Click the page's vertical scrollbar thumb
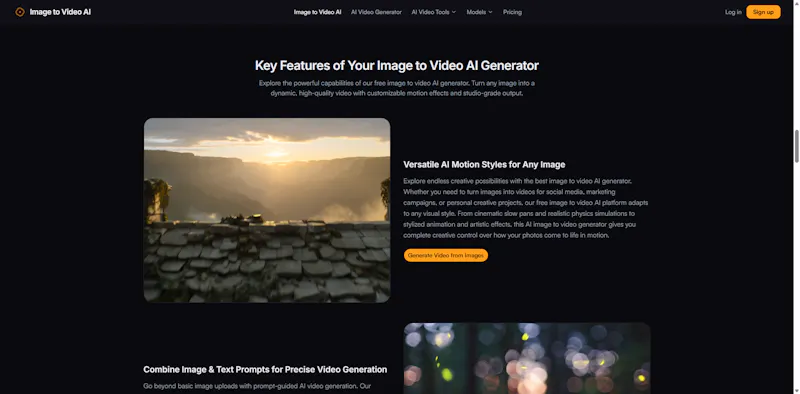Viewport: 800px width, 394px height. coord(796,146)
